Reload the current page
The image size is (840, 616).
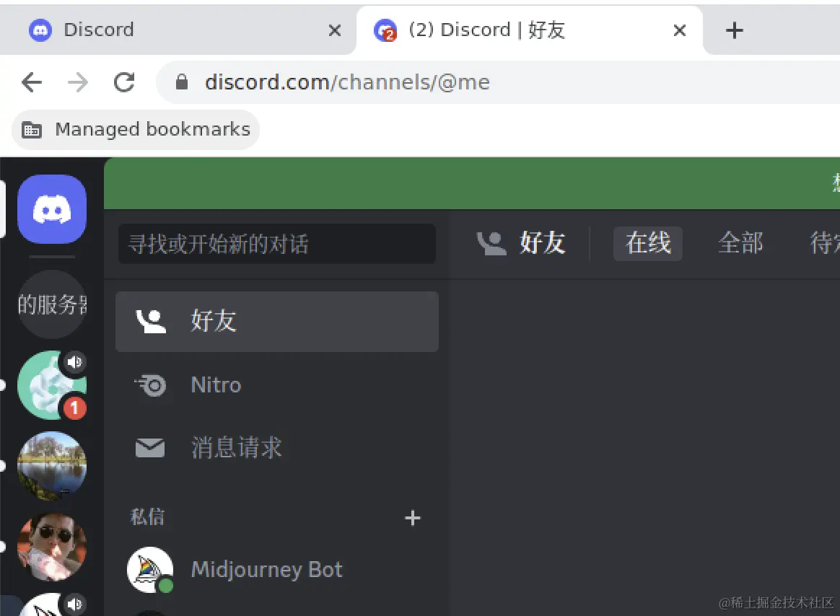[x=123, y=82]
